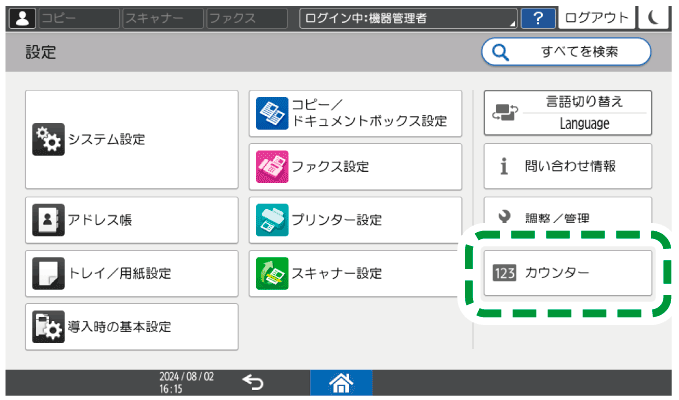Viewport: 679px width, 400px height.
Task: Go back with the return arrow
Action: click(x=253, y=383)
